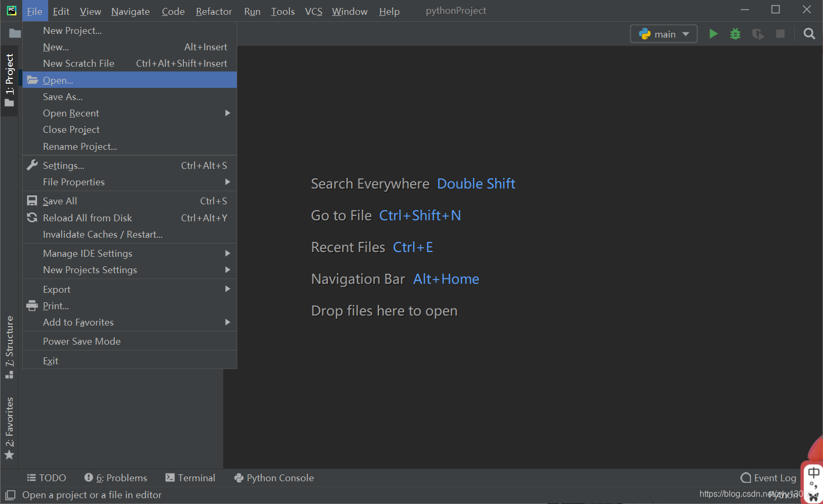The height and width of the screenshot is (504, 823).
Task: Open the Event Log panel
Action: click(768, 478)
